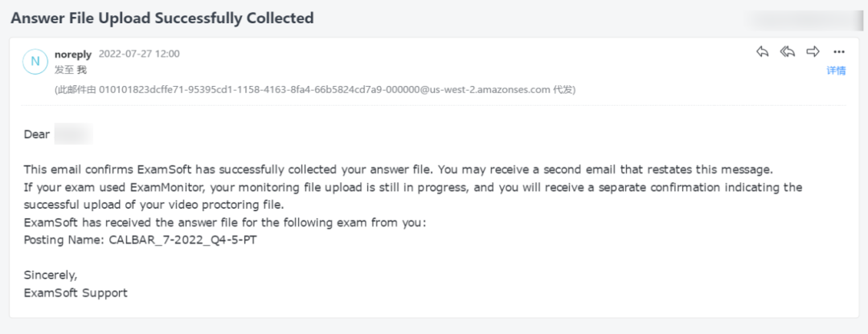Reply to the noreply email
Viewport: 868px width, 334px height.
point(762,52)
